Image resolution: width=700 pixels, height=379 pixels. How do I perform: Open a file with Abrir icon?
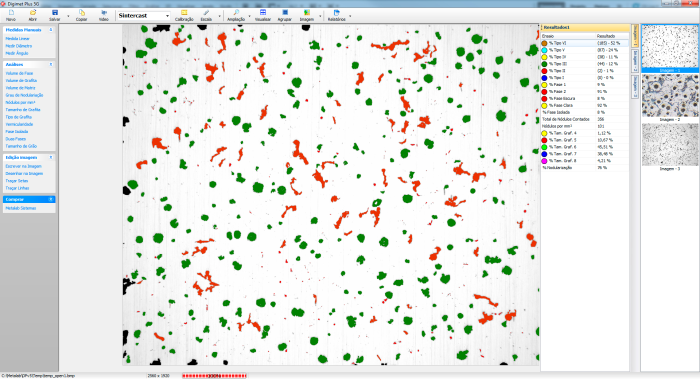click(x=33, y=12)
